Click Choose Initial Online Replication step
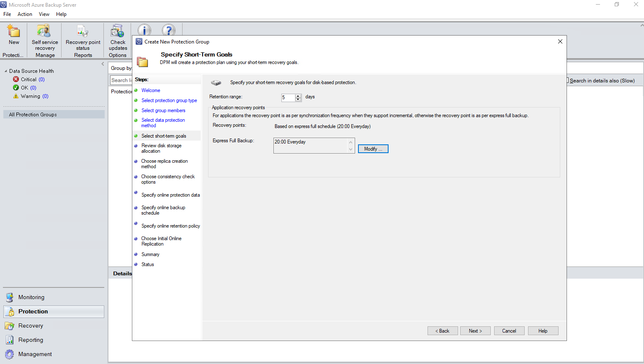Image resolution: width=644 pixels, height=364 pixels. [161, 241]
